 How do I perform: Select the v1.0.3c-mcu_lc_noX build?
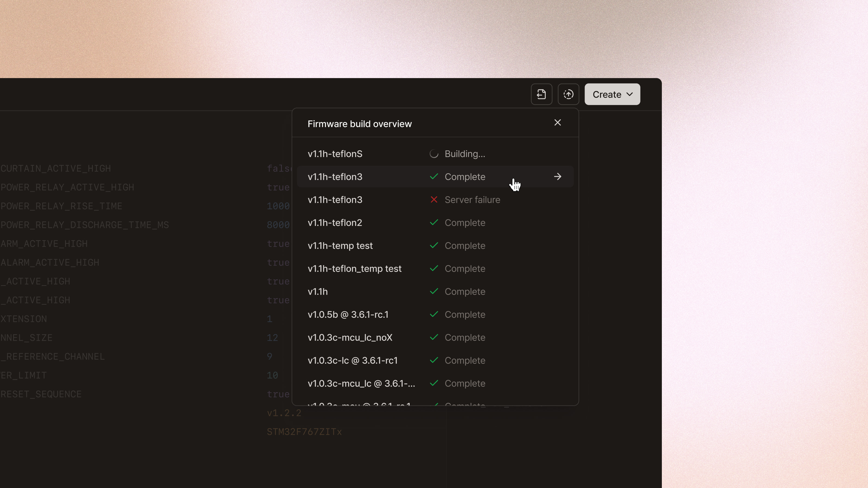pos(350,338)
